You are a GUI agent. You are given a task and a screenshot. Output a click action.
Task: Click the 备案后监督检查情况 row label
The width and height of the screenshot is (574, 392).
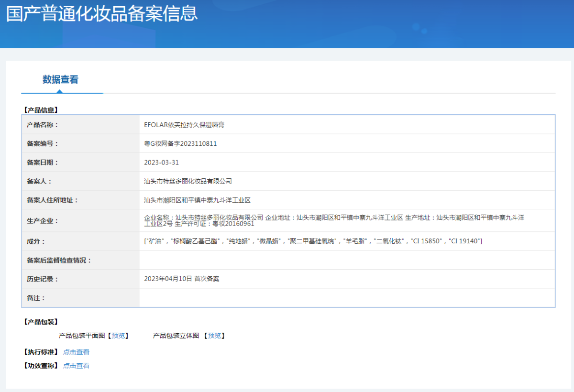(59, 260)
